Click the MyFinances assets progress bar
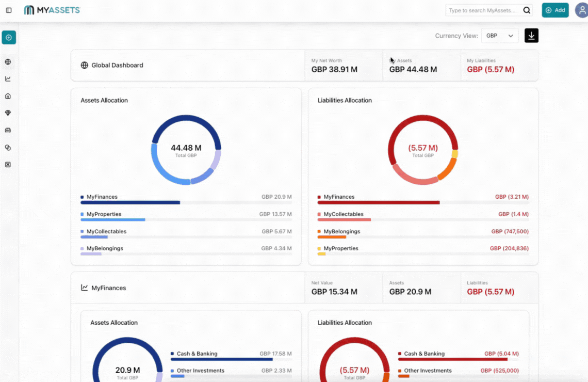 coord(130,203)
